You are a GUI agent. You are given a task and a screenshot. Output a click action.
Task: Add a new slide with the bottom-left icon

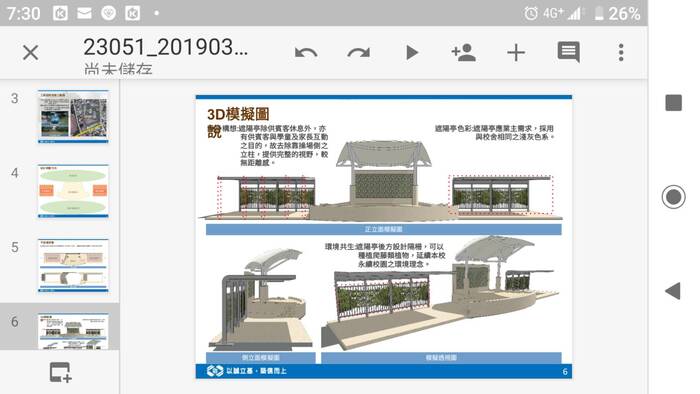[60, 372]
